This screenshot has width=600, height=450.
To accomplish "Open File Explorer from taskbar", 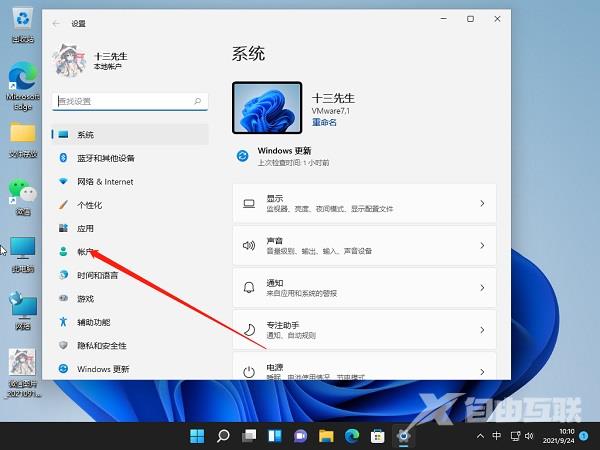I will (x=326, y=435).
